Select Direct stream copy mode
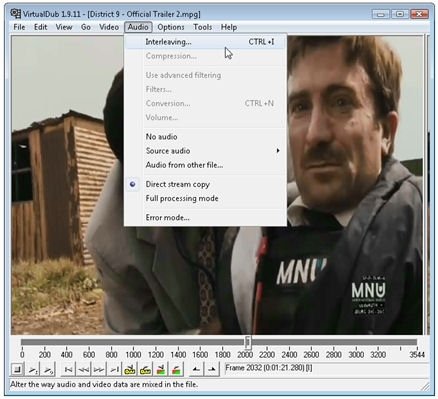This screenshot has height=399, width=438. point(205,184)
